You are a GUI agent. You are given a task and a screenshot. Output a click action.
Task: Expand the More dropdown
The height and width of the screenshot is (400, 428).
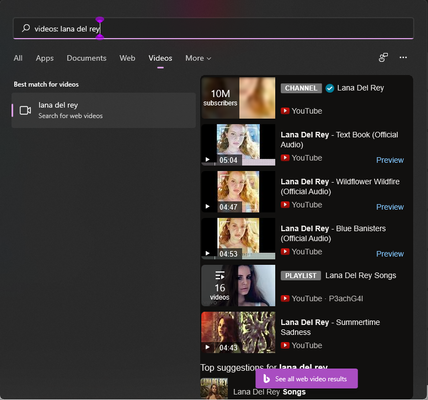click(x=198, y=58)
